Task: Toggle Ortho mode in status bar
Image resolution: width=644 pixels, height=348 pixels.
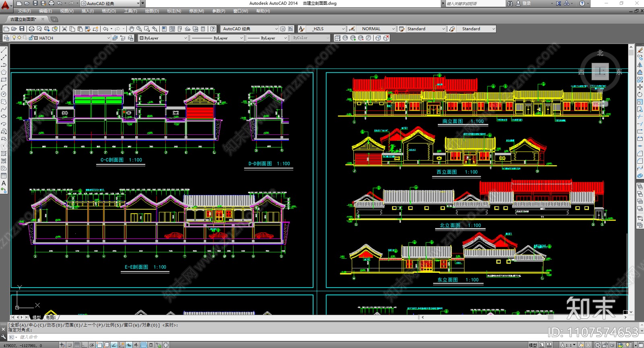Action: [85, 345]
